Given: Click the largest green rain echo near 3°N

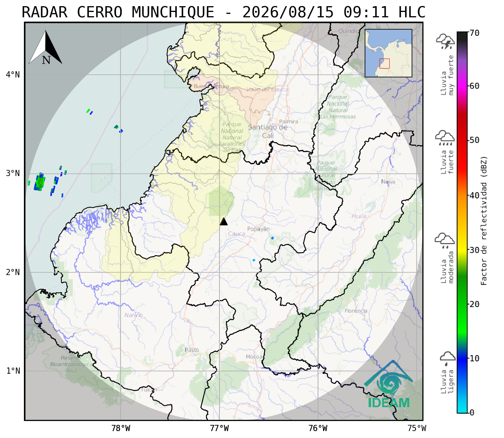Looking at the screenshot, I should coord(40,182).
